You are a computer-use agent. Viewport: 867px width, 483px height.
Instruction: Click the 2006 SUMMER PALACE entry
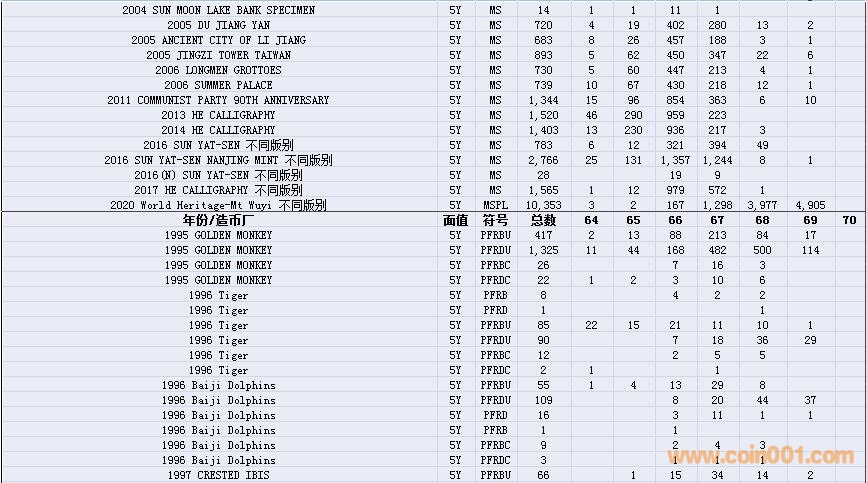coord(218,85)
